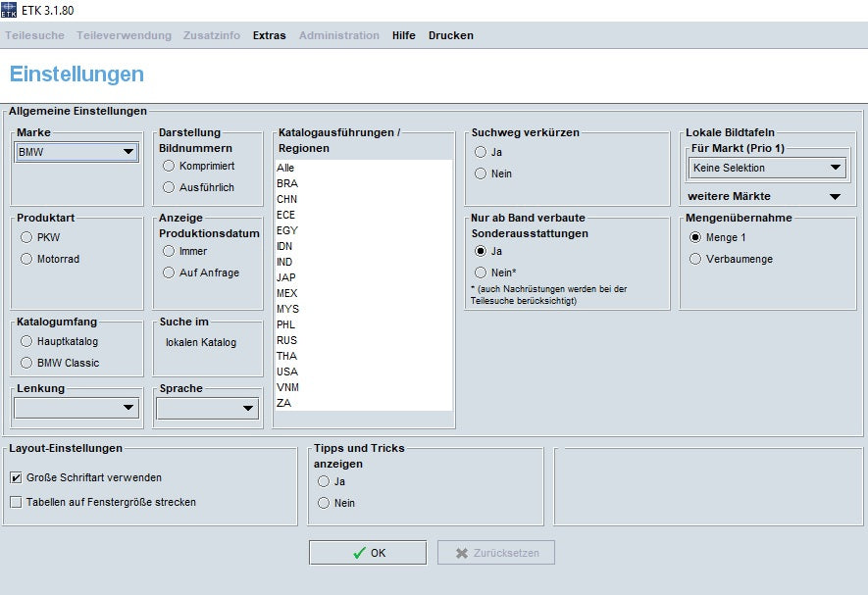Choose the Komprimiert Bildnummern option
Viewport: 868px width, 595px height.
click(x=169, y=166)
